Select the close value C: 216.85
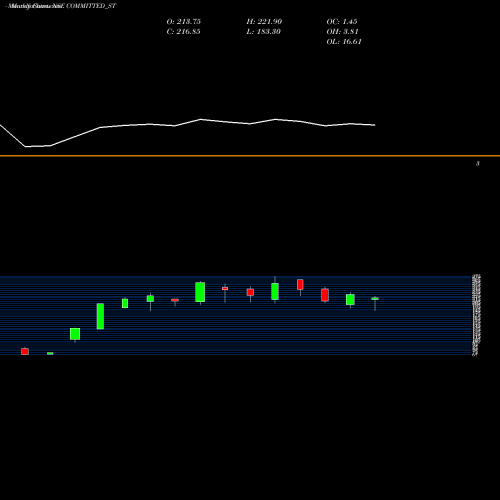This screenshot has width=500, height=500. pos(183,32)
